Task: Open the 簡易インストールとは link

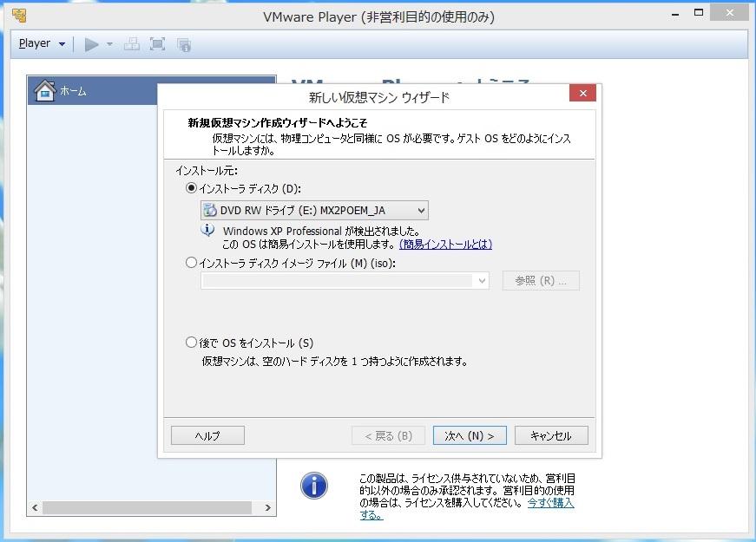Action: 445,245
